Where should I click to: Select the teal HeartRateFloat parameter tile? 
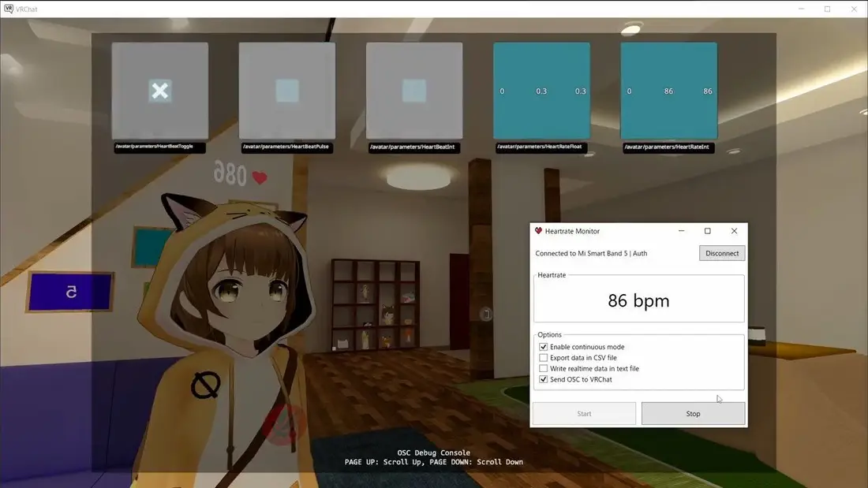541,91
